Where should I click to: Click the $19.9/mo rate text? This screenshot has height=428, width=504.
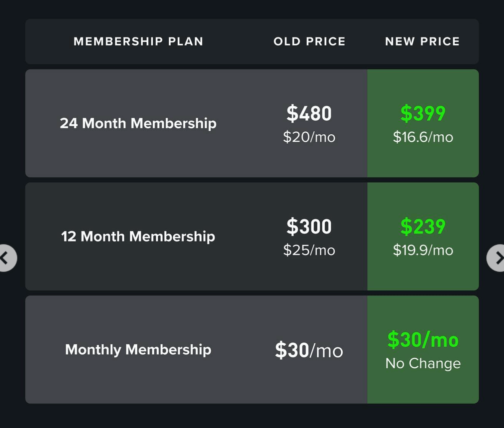pyautogui.click(x=422, y=250)
